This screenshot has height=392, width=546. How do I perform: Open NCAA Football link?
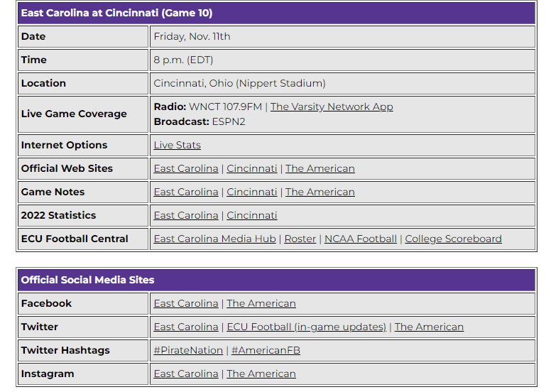point(361,239)
